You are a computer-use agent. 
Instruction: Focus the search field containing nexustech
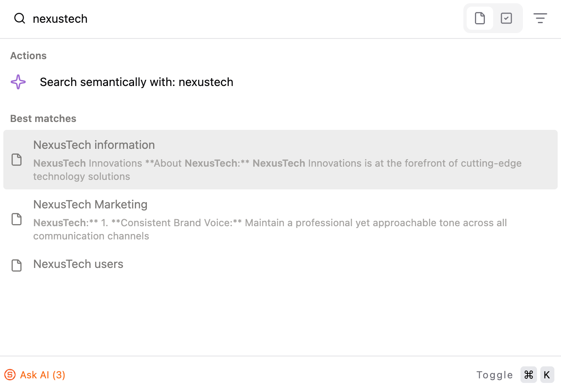click(244, 19)
